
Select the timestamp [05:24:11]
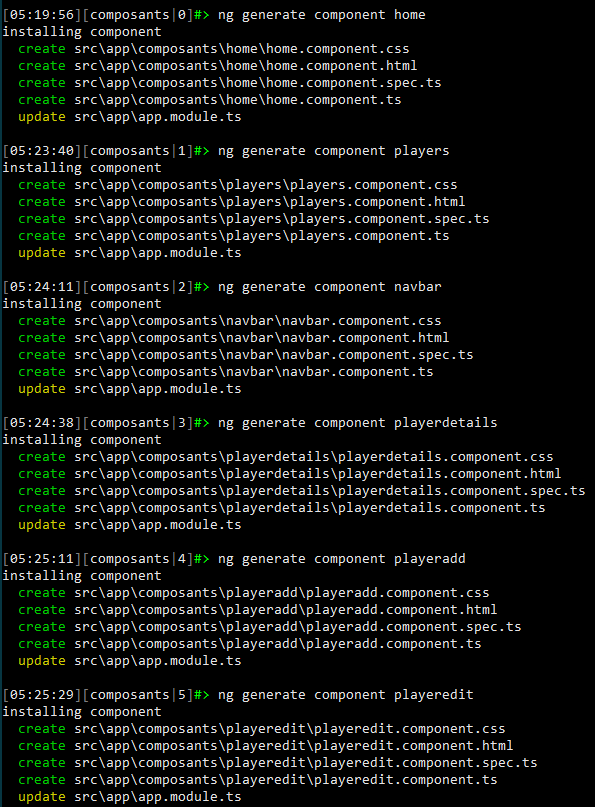(42, 287)
